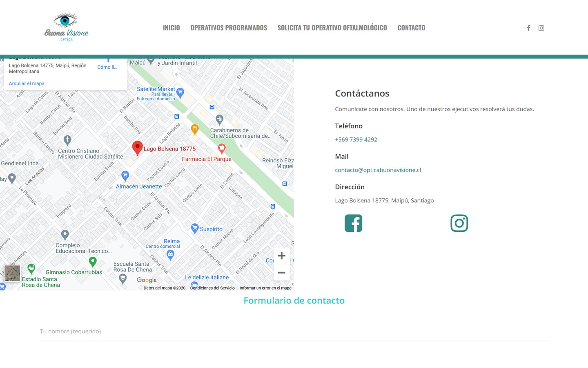Select the red Lago Bolsena 18775 pin

tap(137, 148)
